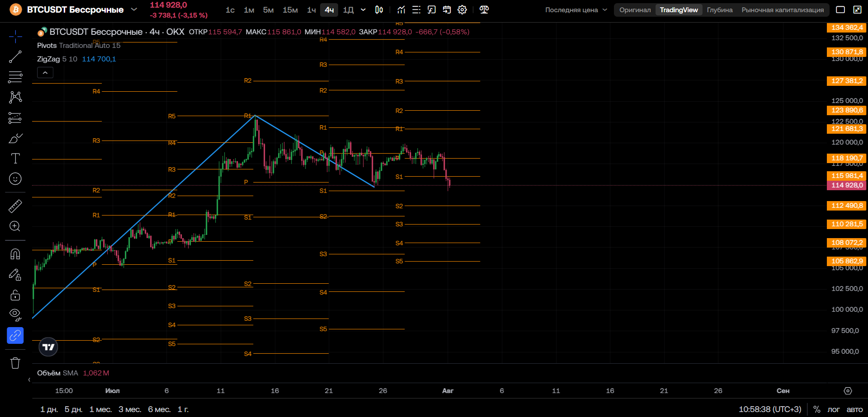The image size is (868, 417).
Task: Select the trend line drawing tool
Action: 15,57
